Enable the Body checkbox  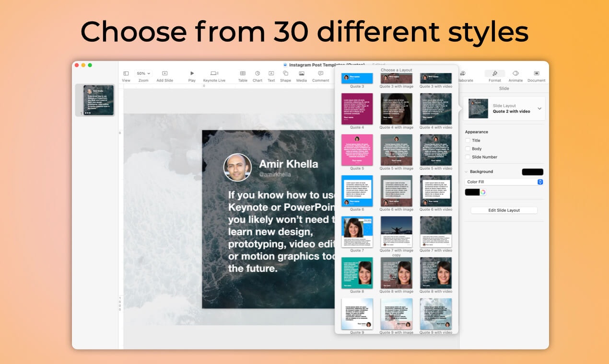tap(468, 148)
